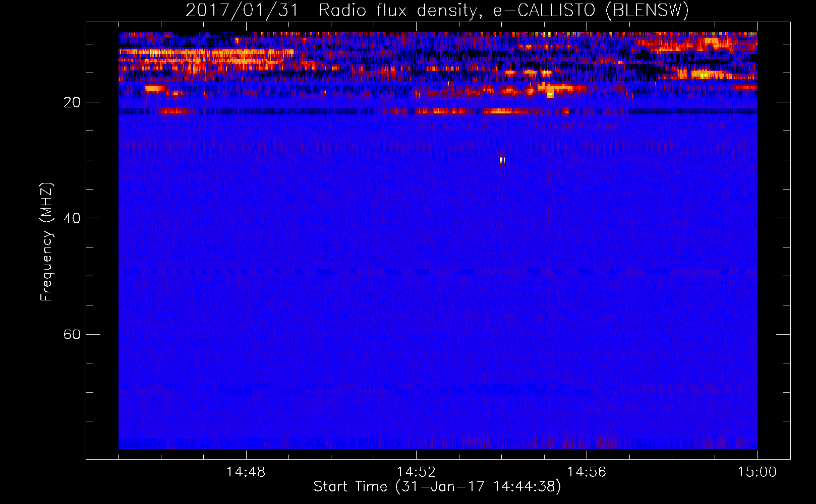Click the 60 frequency tick label
Screen dimensions: 816x504
72,334
